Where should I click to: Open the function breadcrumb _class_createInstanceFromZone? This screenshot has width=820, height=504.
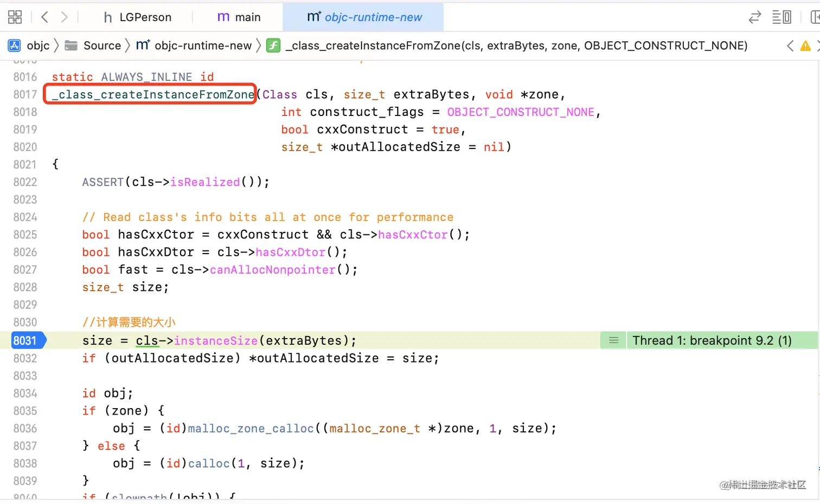(x=516, y=46)
